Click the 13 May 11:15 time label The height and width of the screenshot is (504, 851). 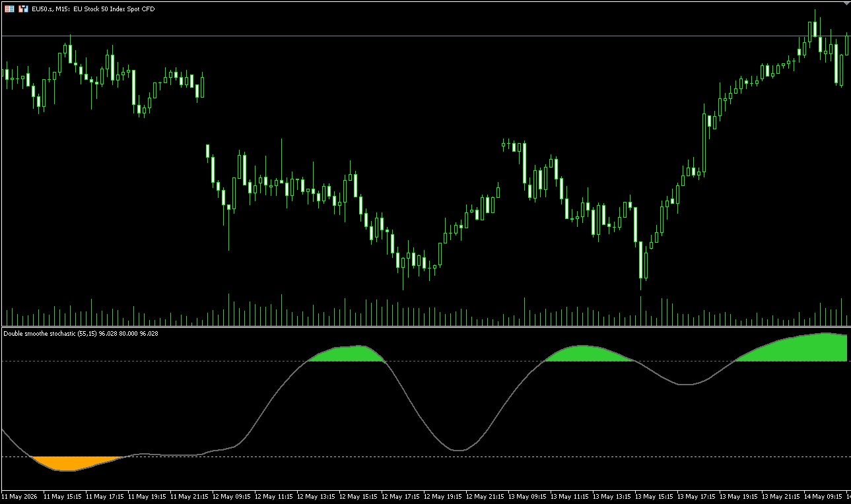pyautogui.click(x=570, y=496)
